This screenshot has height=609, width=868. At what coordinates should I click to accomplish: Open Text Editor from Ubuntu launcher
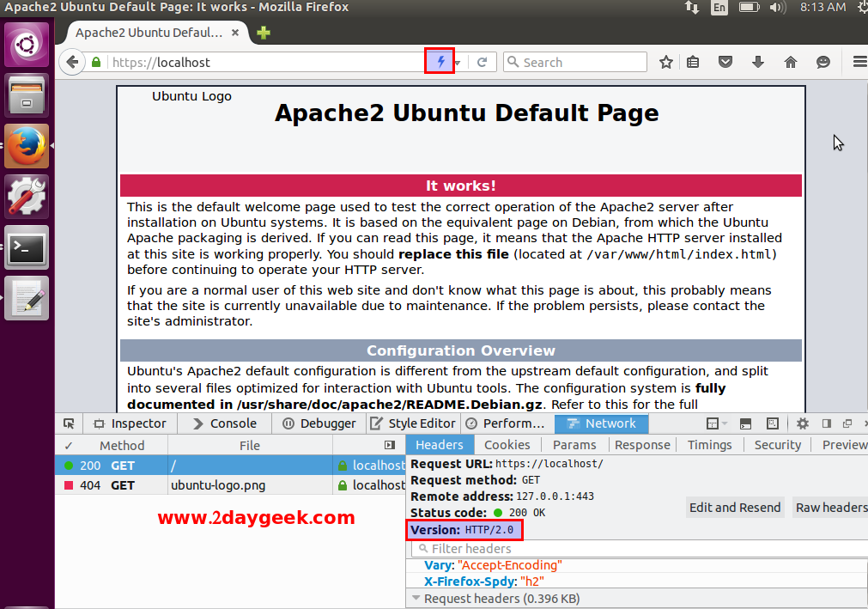(27, 298)
